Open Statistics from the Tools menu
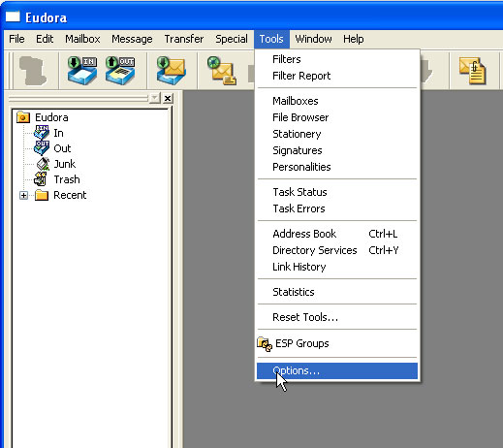 [x=337, y=292]
